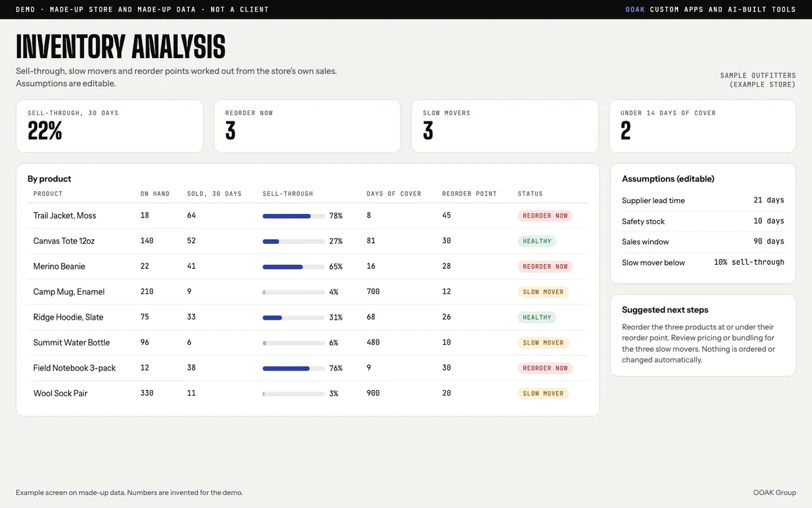Click the Slow Mover badge for Camp Mug

point(543,292)
